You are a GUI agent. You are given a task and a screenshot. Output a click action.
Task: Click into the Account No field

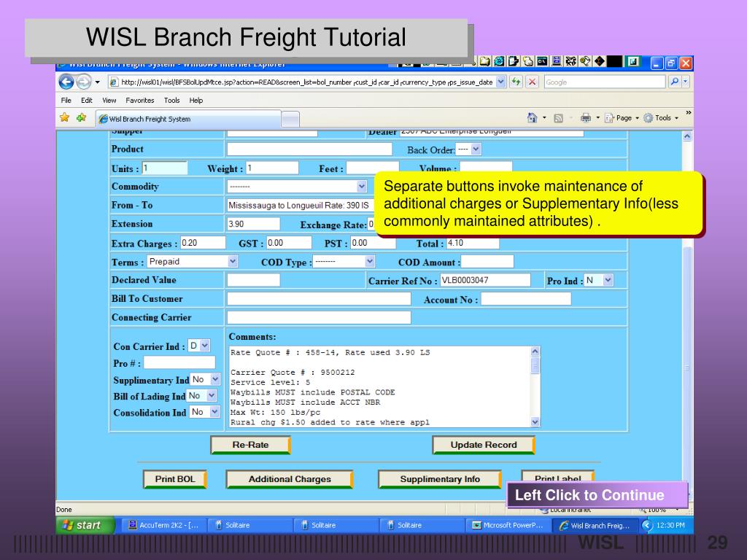point(527,299)
